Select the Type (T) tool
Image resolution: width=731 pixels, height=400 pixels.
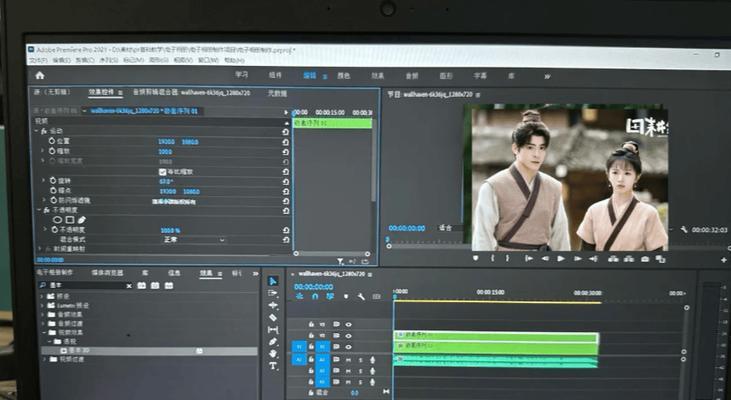[x=273, y=366]
